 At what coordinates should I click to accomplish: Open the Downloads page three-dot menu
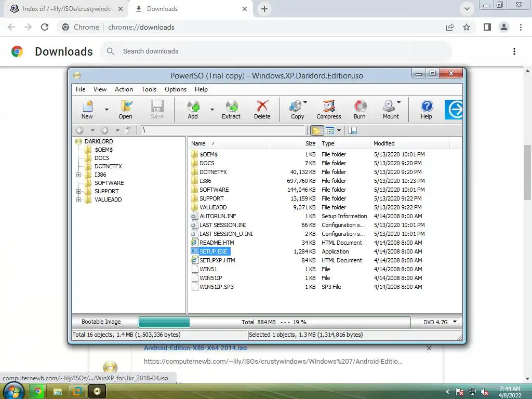tap(514, 51)
